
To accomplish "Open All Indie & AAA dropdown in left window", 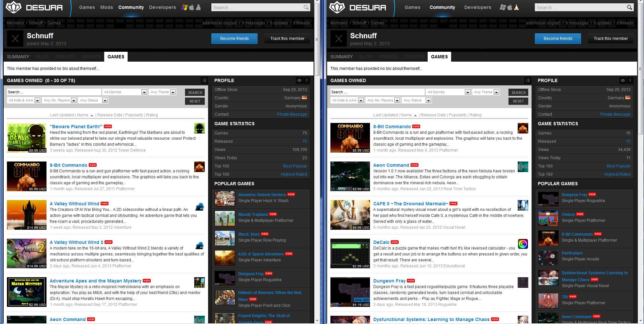I will tap(24, 100).
